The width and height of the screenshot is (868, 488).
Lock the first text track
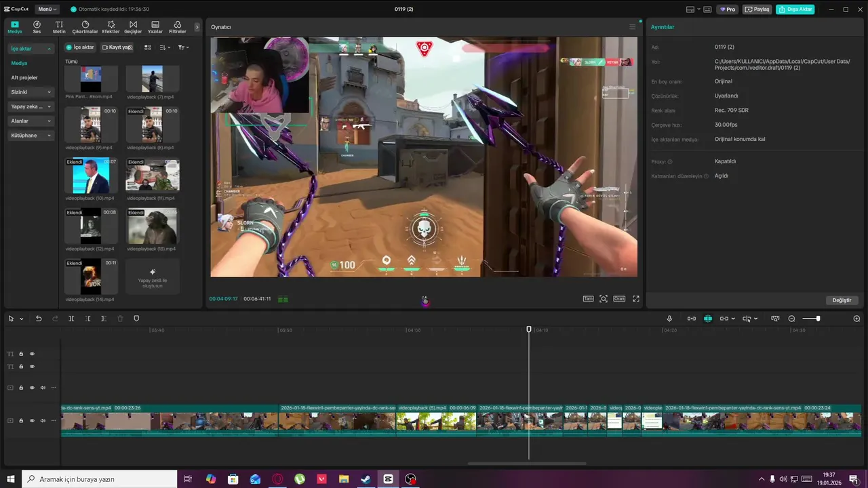coord(21,354)
